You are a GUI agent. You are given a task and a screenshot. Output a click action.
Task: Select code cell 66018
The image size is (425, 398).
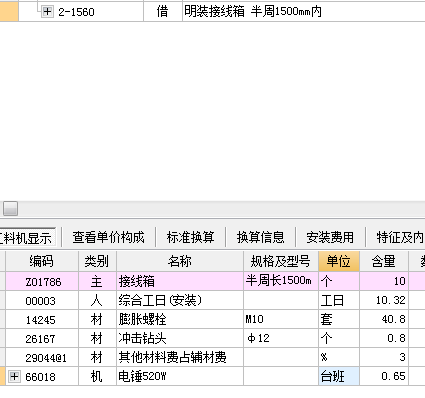pos(42,376)
